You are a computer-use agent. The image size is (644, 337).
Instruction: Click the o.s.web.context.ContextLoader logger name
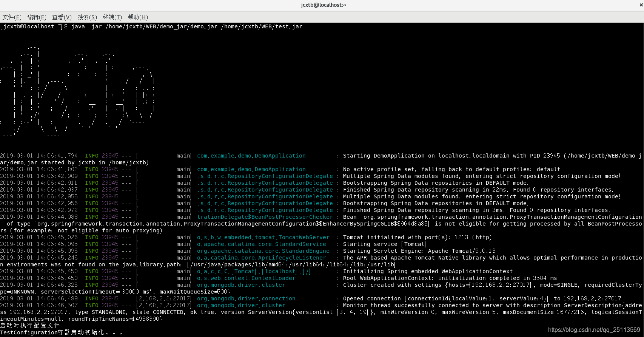(246, 278)
